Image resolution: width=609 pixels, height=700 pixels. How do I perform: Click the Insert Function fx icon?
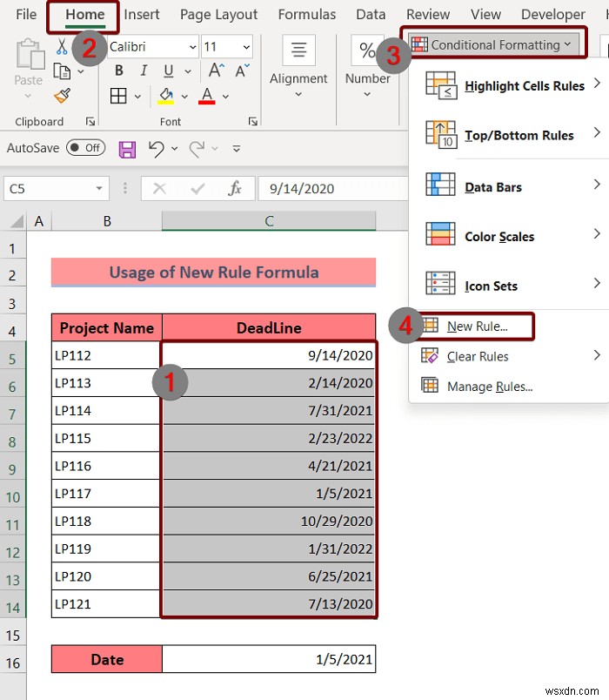pos(234,188)
